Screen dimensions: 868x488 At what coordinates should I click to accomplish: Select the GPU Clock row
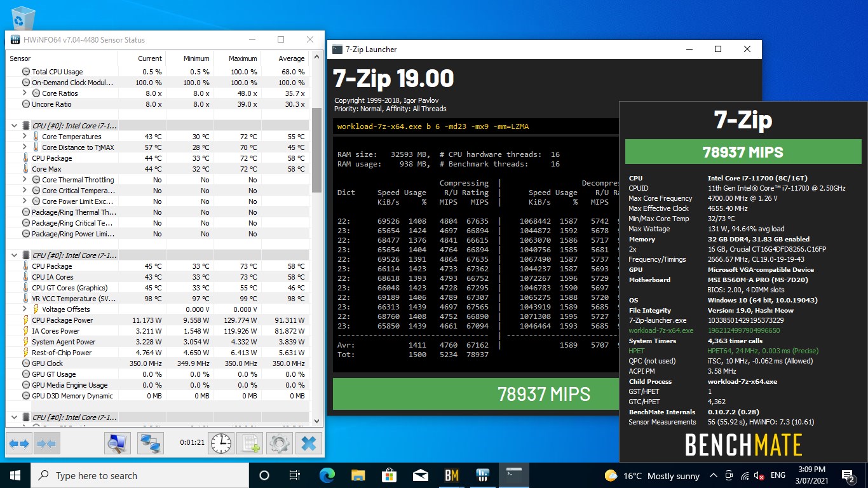(157, 363)
